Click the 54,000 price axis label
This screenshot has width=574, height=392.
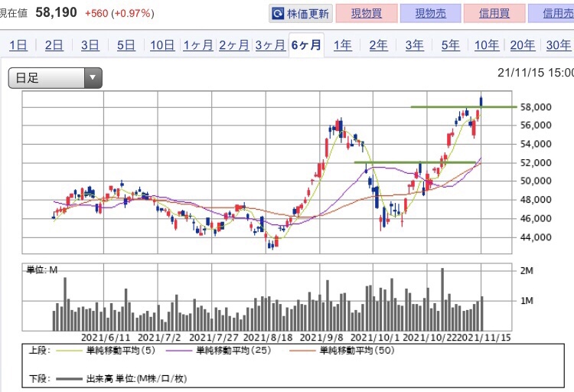click(x=536, y=144)
